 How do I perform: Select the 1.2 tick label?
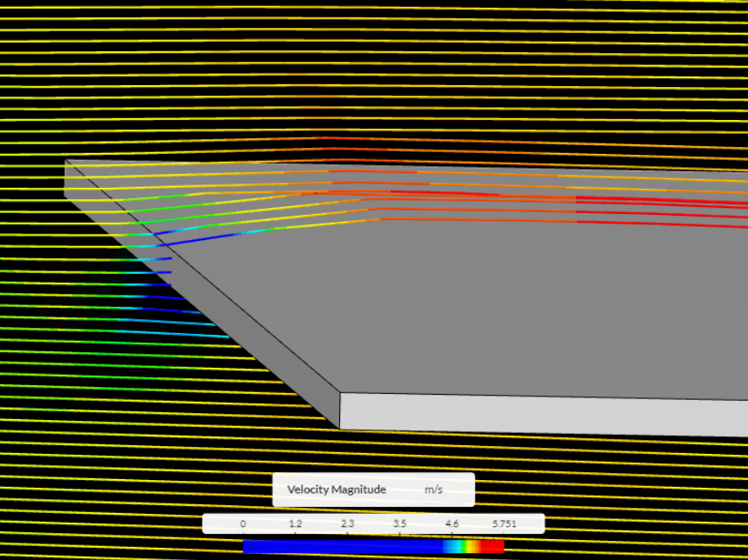click(296, 523)
